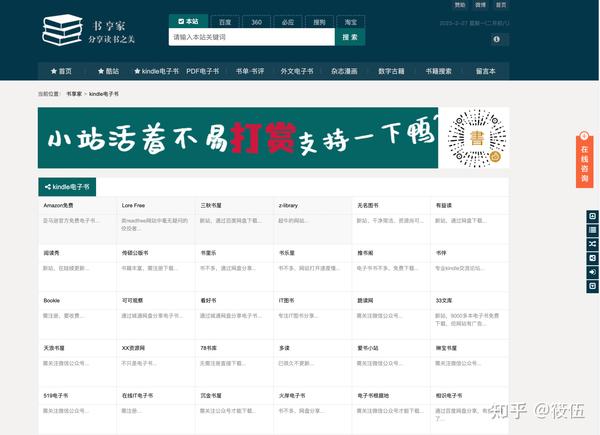
Task: Open the 519电子书 site card
Action: [77, 410]
